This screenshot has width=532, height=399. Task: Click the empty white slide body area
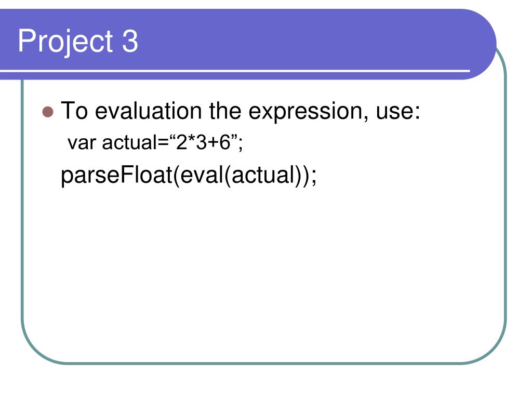[x=264, y=271]
